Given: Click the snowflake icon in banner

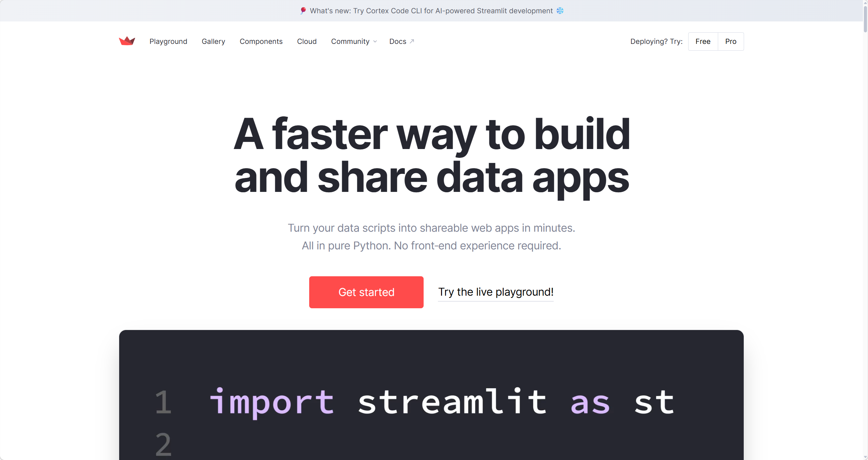Looking at the screenshot, I should point(560,11).
